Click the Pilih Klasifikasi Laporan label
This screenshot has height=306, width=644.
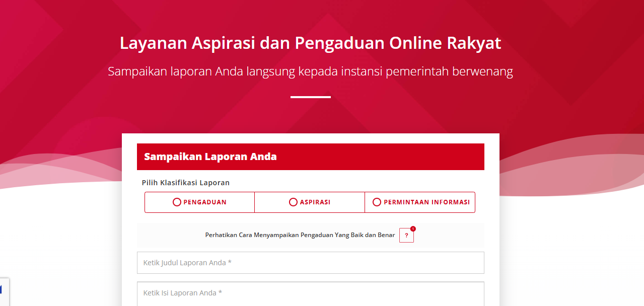click(186, 183)
